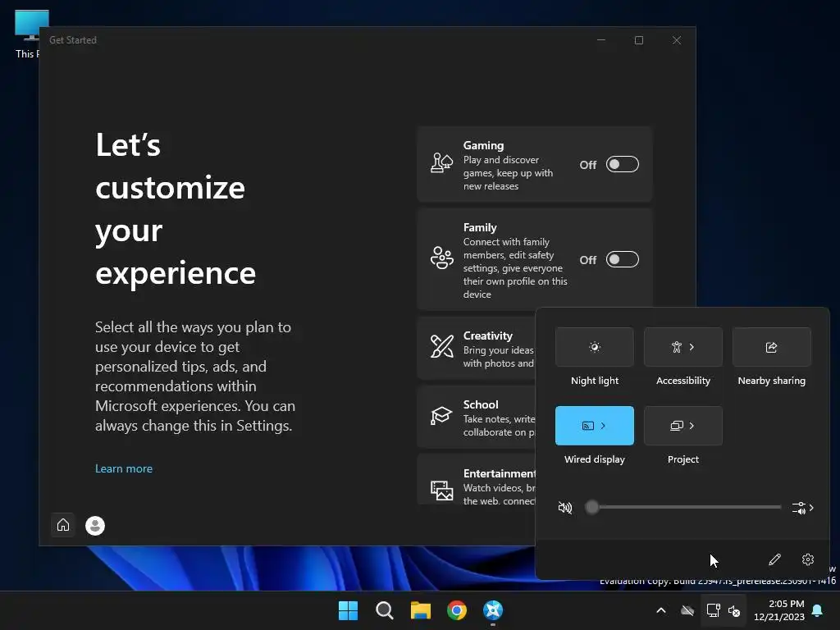Screen dimensions: 840x630
Task: Click the user account avatar icon
Action: 95,526
